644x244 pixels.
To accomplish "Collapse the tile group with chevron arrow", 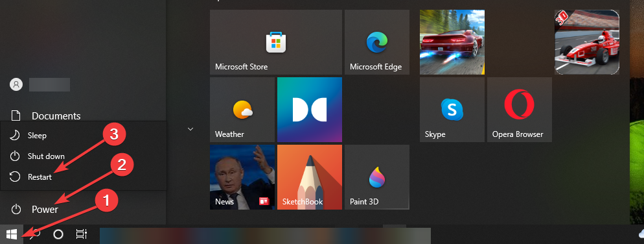I will pyautogui.click(x=190, y=128).
